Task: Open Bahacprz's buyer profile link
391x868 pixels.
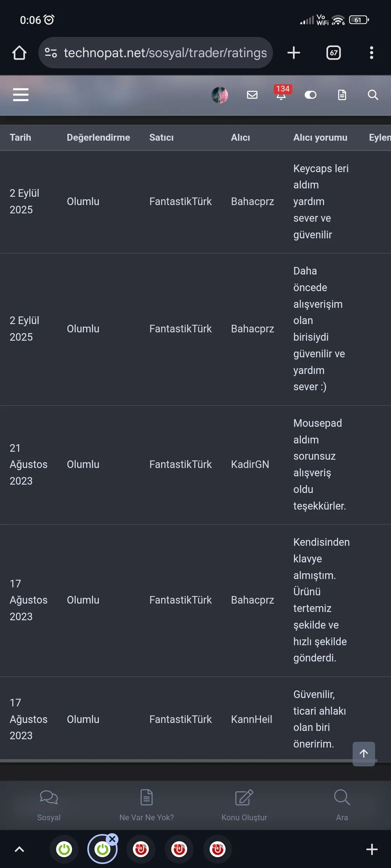Action: 252,201
